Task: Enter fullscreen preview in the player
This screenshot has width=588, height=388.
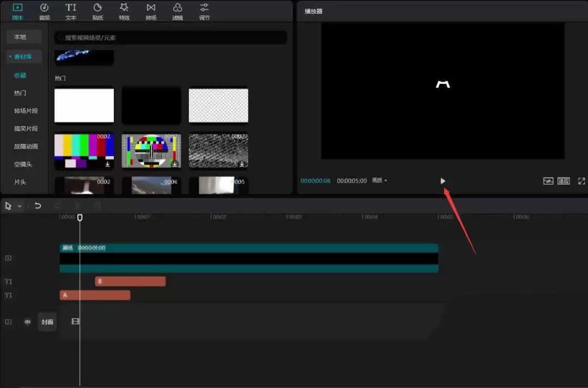Action: click(581, 181)
